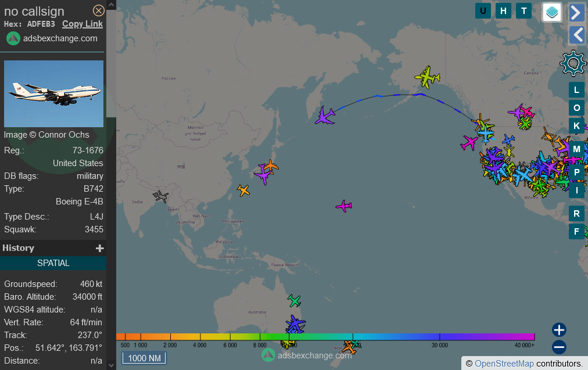
Task: Click the F button on map
Action: [x=577, y=232]
